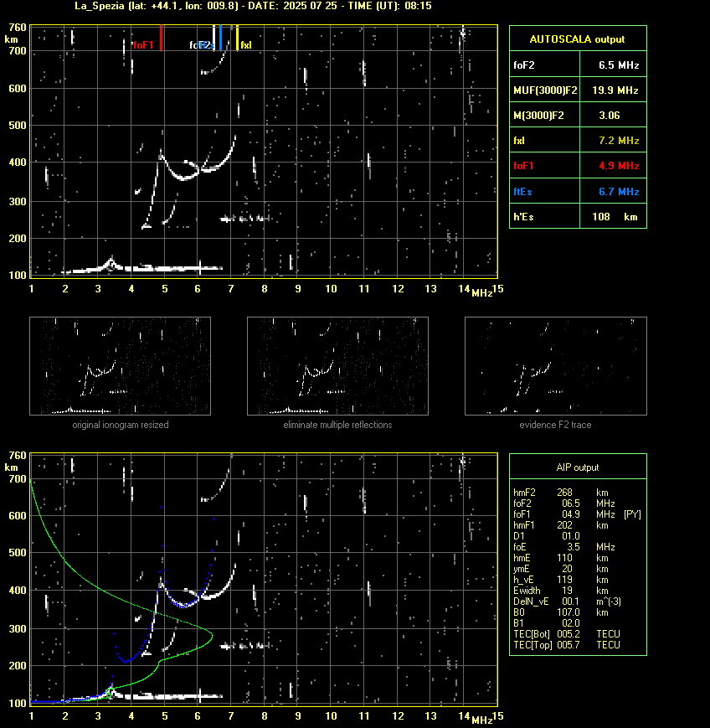710x728 pixels.
Task: Open the original ionogram resized thumbnail
Action: pos(121,366)
